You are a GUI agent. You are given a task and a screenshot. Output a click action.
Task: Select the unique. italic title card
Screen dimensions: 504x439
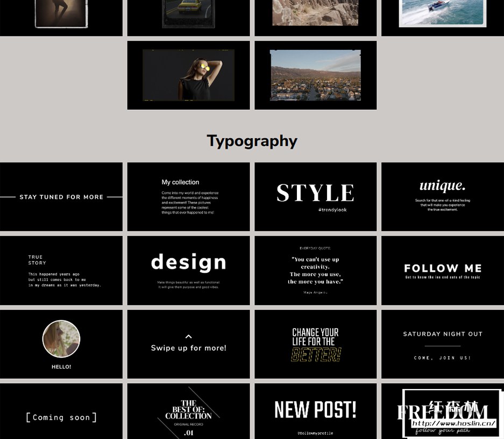point(443,197)
